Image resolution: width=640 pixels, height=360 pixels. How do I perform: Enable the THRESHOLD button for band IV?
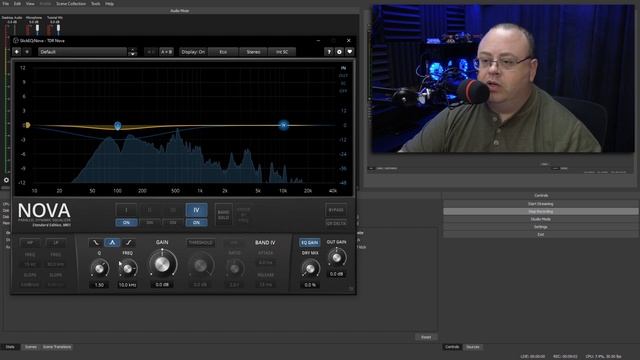point(200,242)
